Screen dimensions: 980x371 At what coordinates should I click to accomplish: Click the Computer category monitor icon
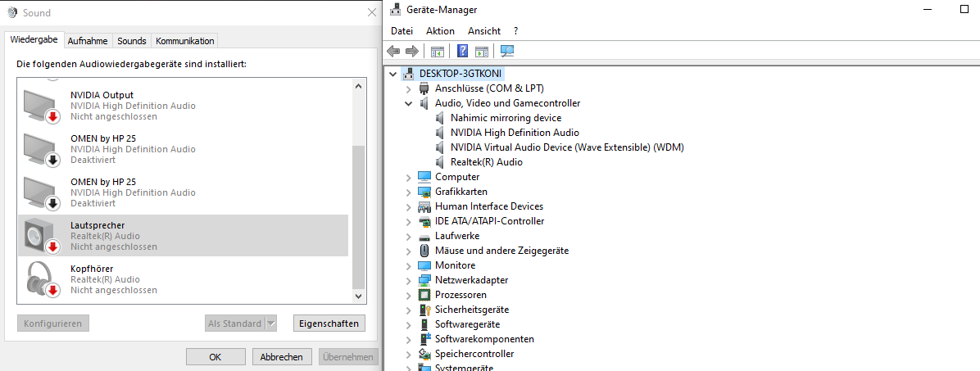(424, 177)
